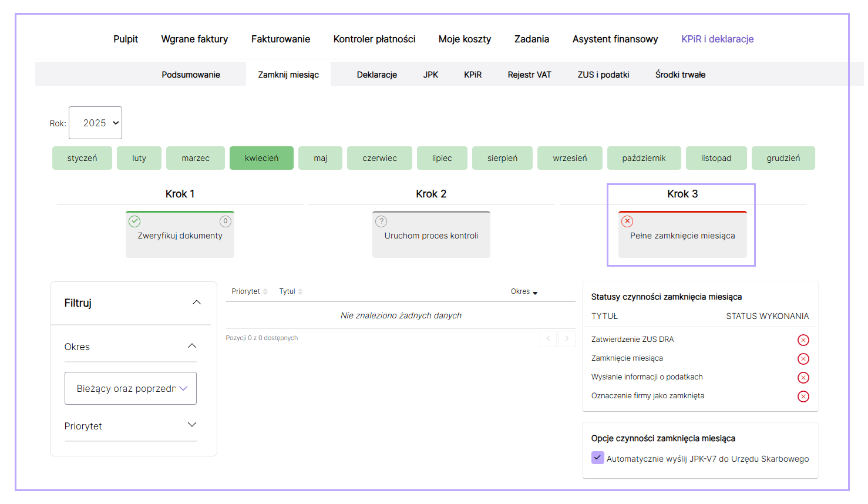Go to Wgrane faktury
Screen dimensions: 868x504
[194, 39]
